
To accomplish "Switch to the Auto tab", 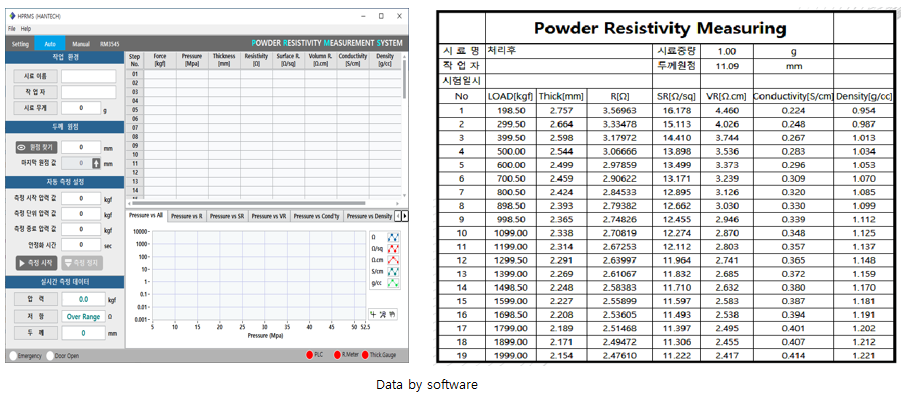I will 50,44.
